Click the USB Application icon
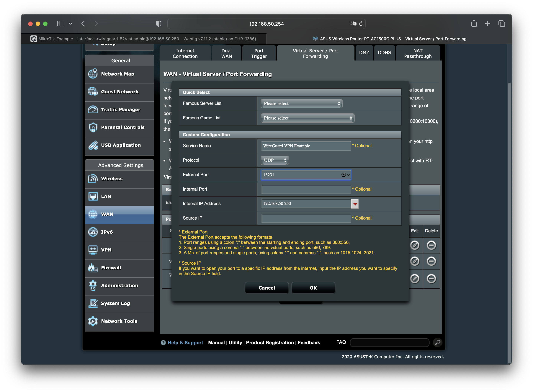This screenshot has height=392, width=533. click(x=93, y=145)
